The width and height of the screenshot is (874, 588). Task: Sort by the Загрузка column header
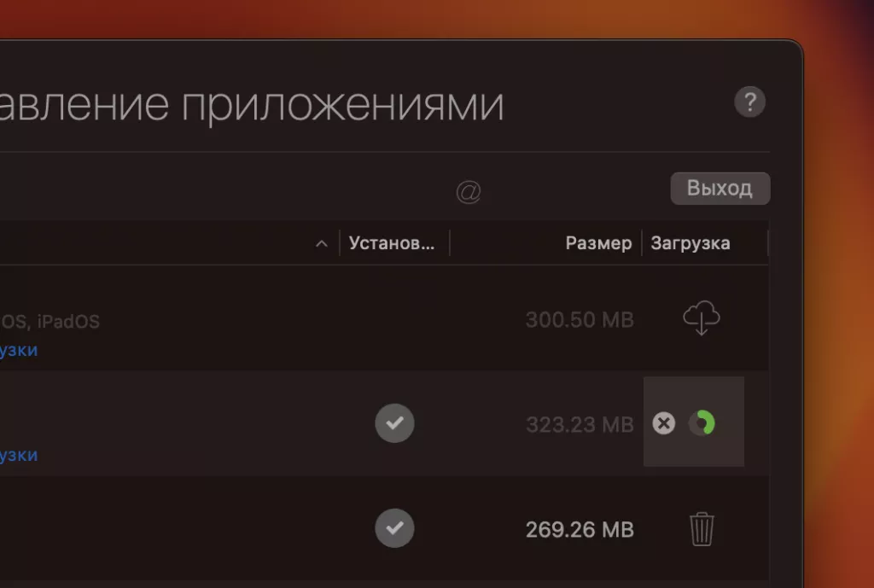[x=690, y=243]
